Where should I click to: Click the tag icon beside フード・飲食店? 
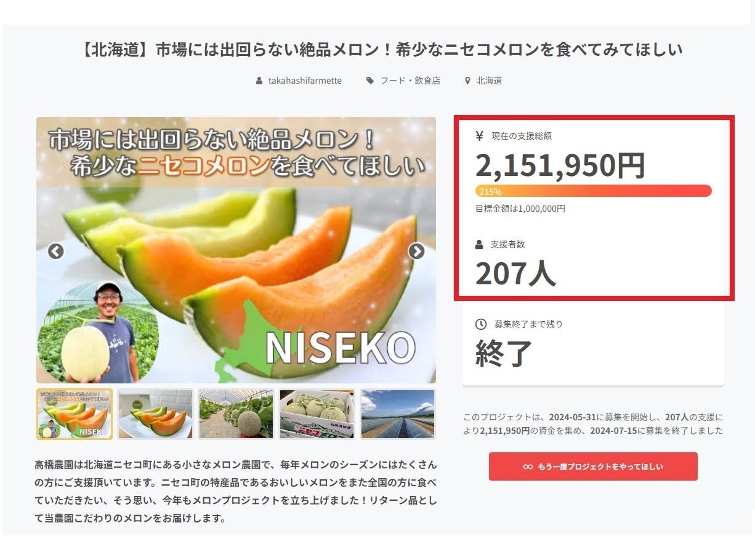pyautogui.click(x=369, y=81)
